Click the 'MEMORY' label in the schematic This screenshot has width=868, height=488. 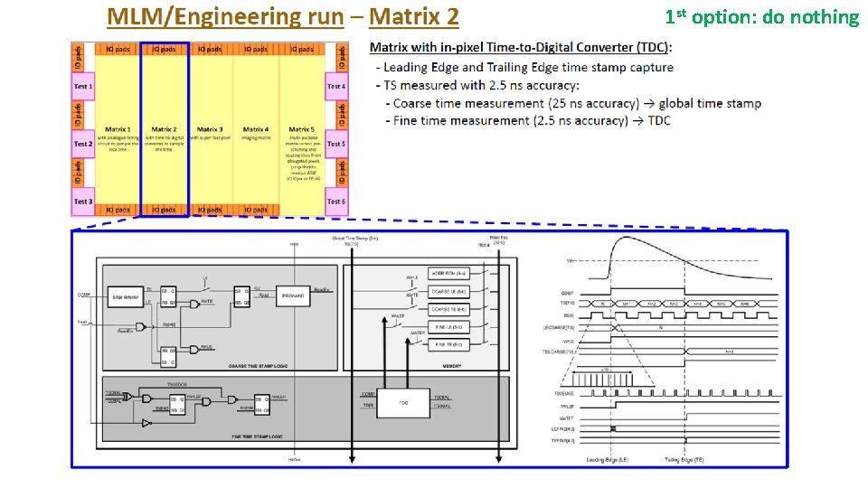point(452,366)
